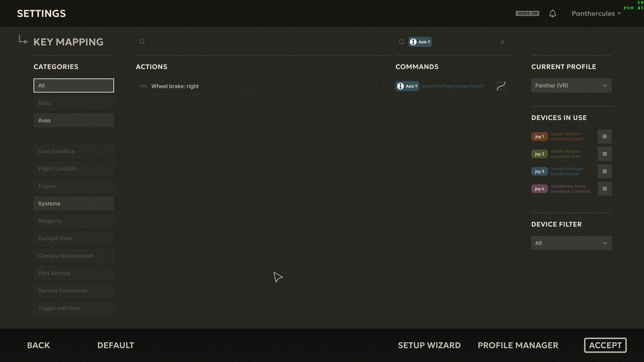Open the notifications bell
Screen dimensions: 644x362
[x=552, y=13]
